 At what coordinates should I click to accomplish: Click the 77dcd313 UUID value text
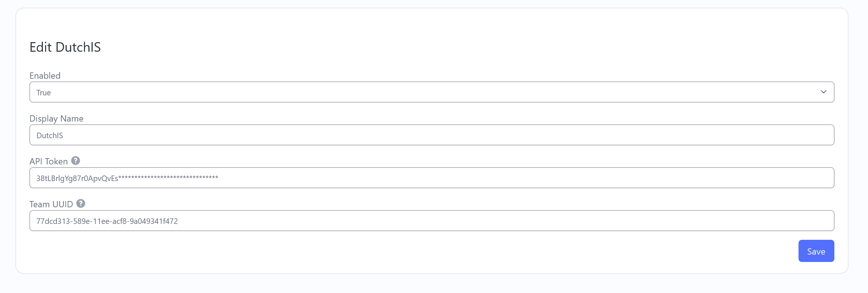click(107, 221)
